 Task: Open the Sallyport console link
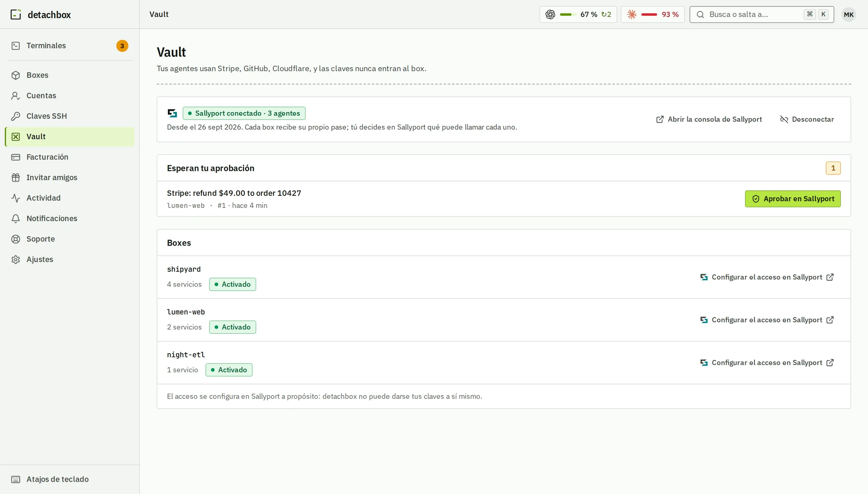point(709,119)
